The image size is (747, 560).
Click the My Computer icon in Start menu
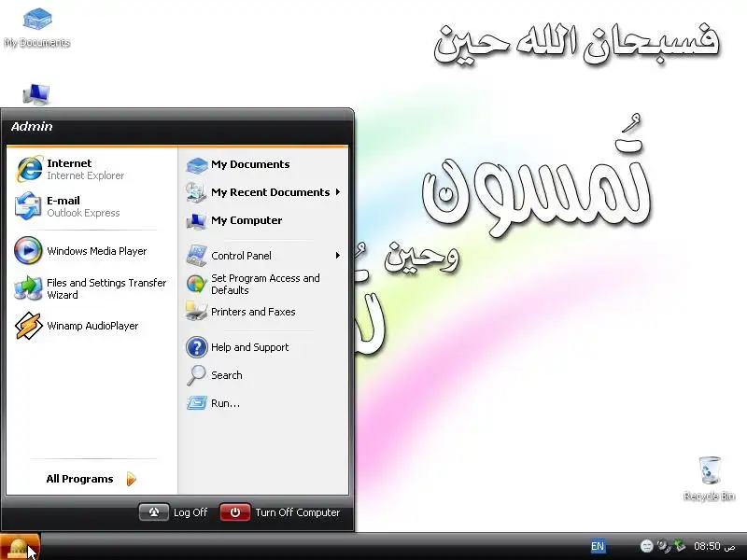click(196, 221)
